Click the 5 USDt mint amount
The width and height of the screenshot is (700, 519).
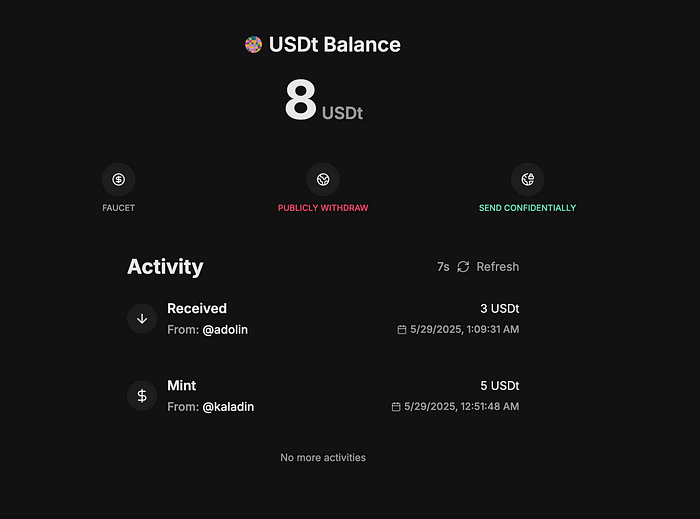point(500,386)
